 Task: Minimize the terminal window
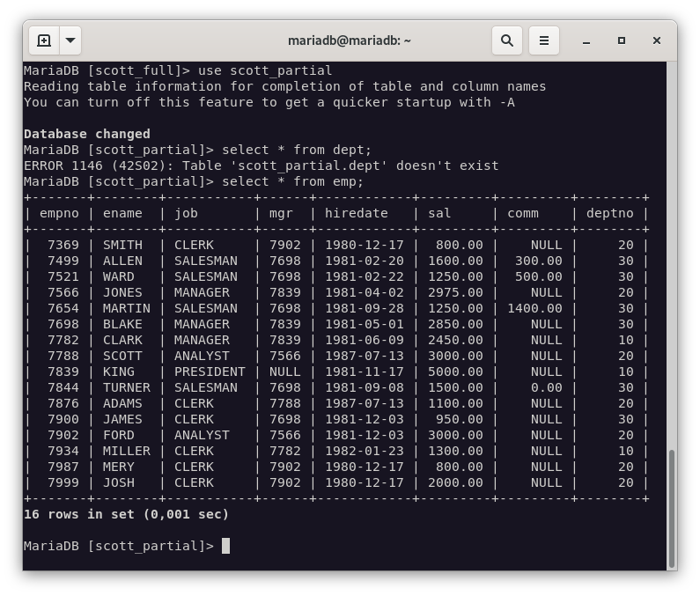coord(586,40)
